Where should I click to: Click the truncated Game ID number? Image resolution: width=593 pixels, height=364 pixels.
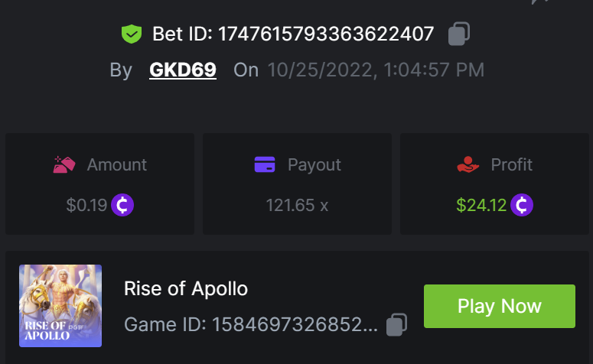coord(295,325)
